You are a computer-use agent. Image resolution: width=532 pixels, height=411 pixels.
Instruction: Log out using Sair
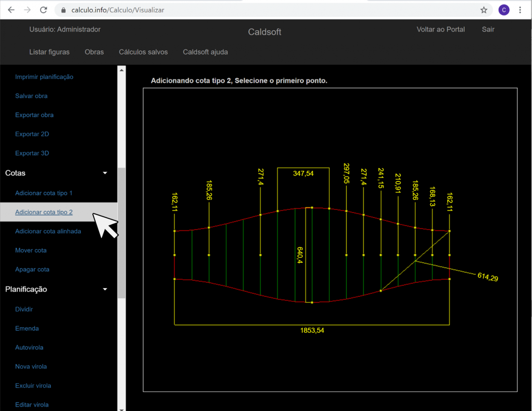point(488,29)
